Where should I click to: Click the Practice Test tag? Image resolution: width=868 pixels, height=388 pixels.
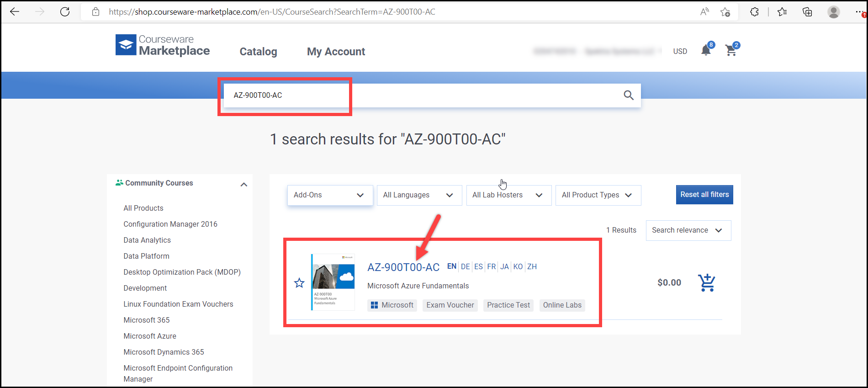click(508, 305)
